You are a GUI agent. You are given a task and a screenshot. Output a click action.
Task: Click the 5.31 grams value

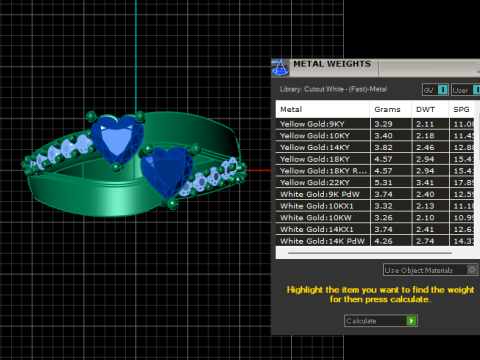383,183
